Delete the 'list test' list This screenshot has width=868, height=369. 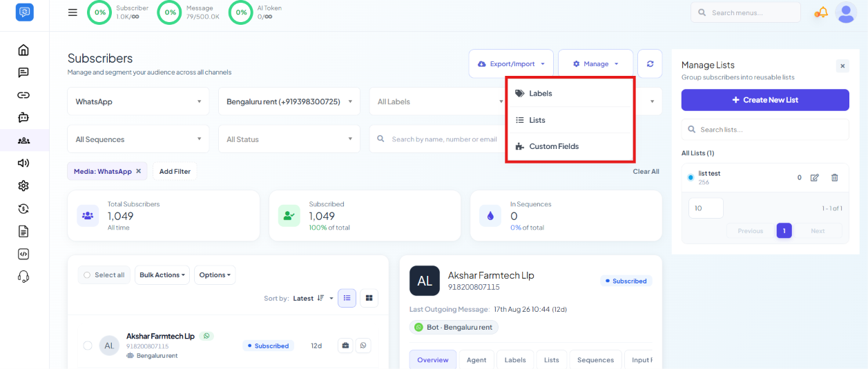(835, 177)
